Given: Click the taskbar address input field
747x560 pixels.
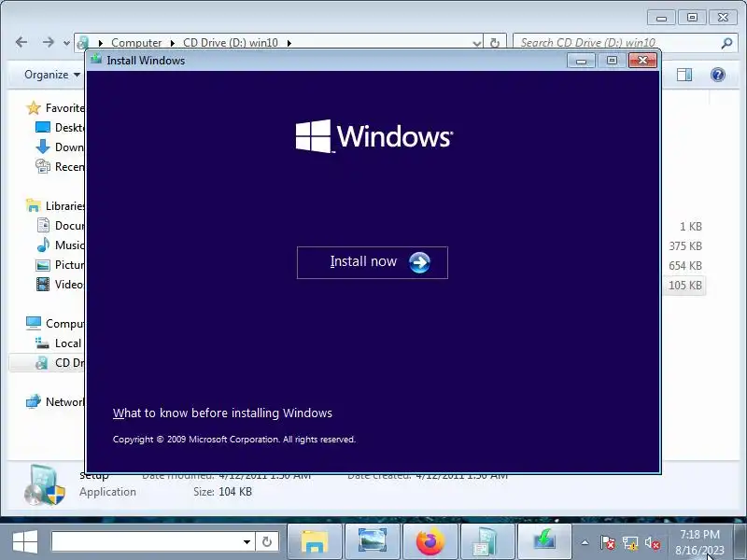Looking at the screenshot, I should (x=145, y=541).
